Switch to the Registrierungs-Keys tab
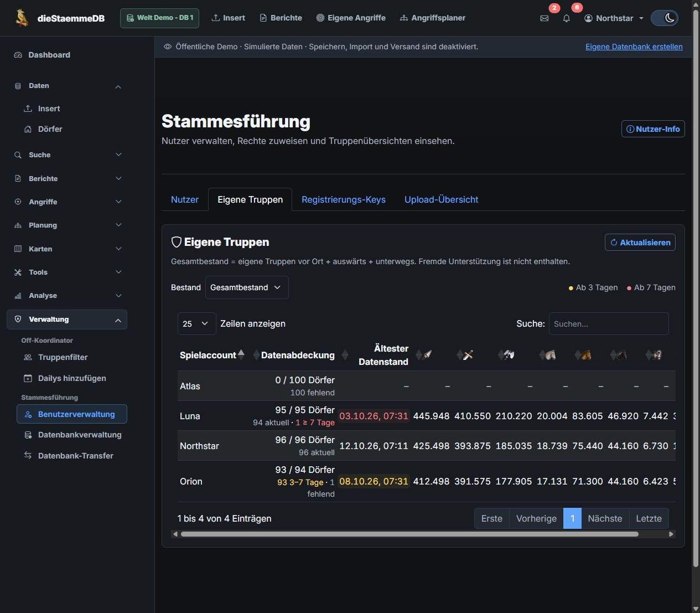700x613 pixels. pyautogui.click(x=344, y=199)
